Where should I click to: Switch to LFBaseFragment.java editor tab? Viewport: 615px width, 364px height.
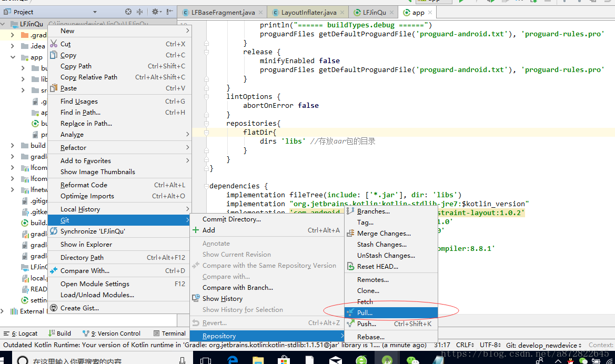223,12
